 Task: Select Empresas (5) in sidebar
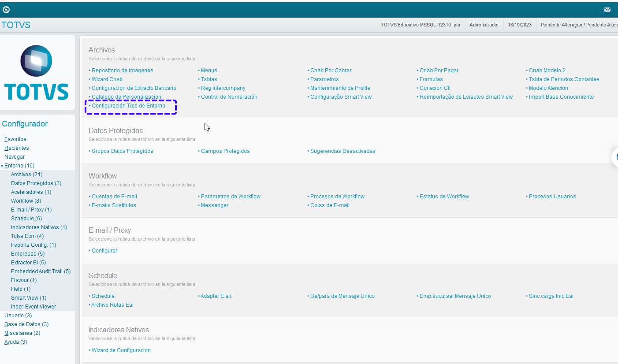click(x=28, y=254)
